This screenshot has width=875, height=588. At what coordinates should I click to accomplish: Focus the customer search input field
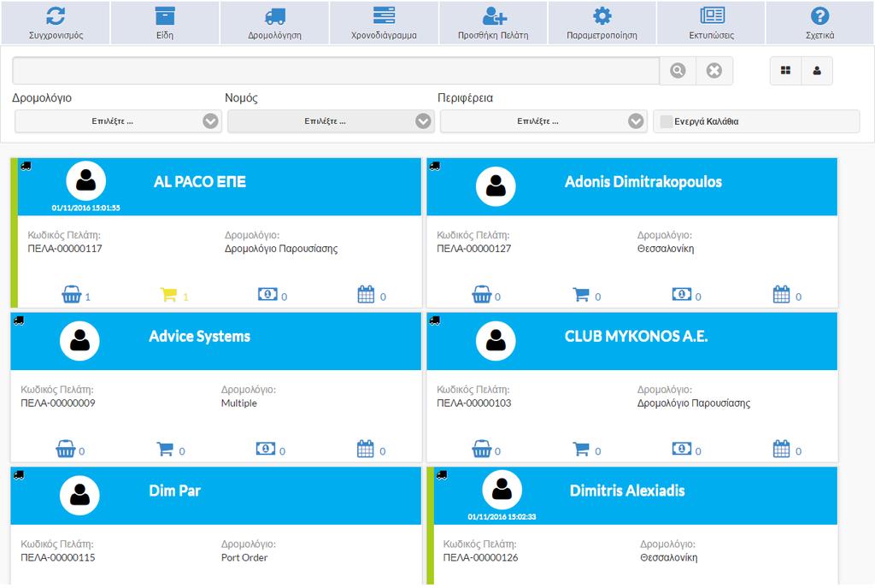336,70
